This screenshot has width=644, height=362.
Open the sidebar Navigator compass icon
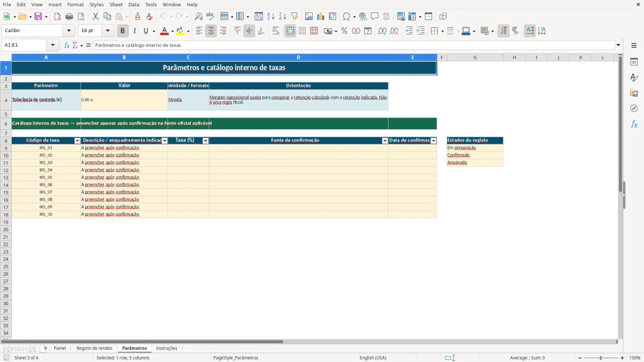(634, 109)
